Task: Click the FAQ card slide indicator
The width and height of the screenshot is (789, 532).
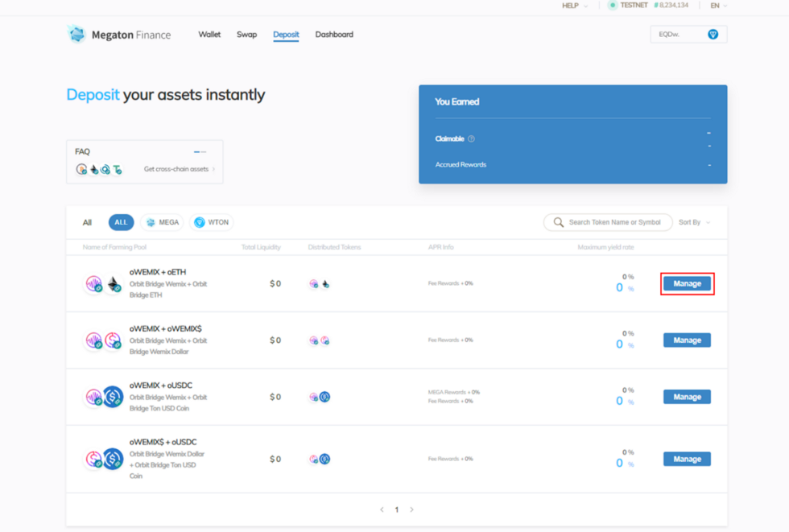Action: [200, 151]
